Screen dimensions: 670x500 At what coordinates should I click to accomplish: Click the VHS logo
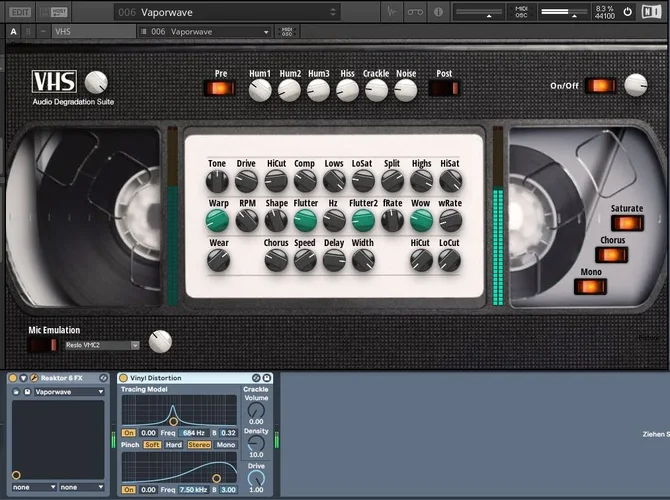click(54, 81)
